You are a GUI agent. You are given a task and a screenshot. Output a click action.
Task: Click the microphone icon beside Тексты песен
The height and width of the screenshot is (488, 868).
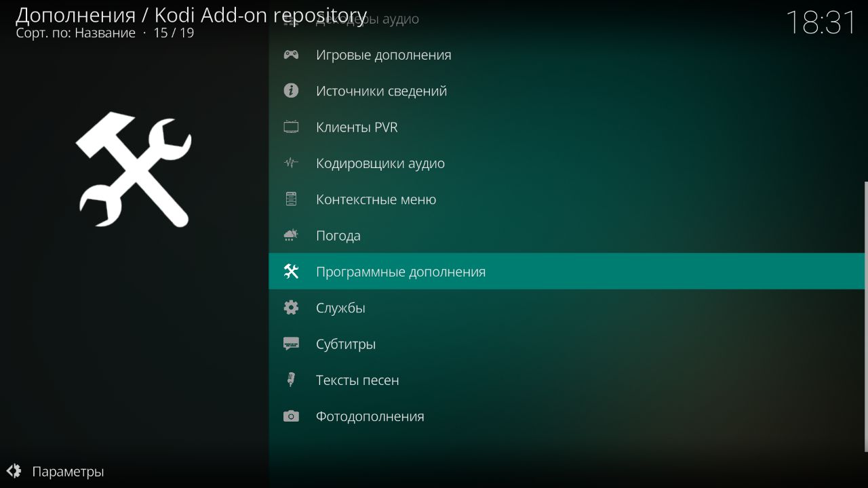pyautogui.click(x=291, y=380)
